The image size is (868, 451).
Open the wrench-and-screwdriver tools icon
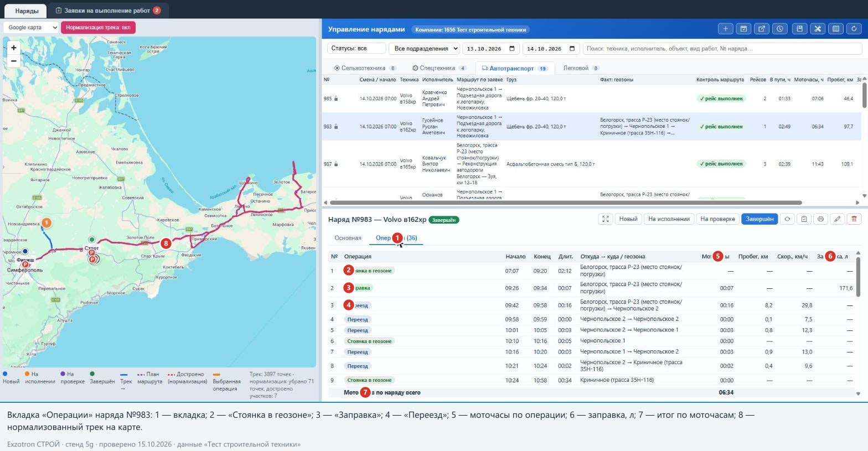point(818,29)
